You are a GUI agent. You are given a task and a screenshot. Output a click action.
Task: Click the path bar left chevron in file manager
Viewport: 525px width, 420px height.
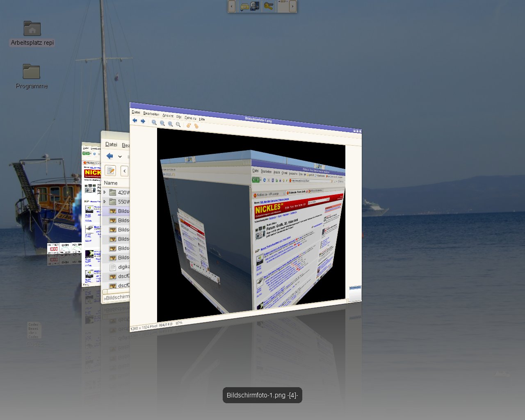click(125, 171)
